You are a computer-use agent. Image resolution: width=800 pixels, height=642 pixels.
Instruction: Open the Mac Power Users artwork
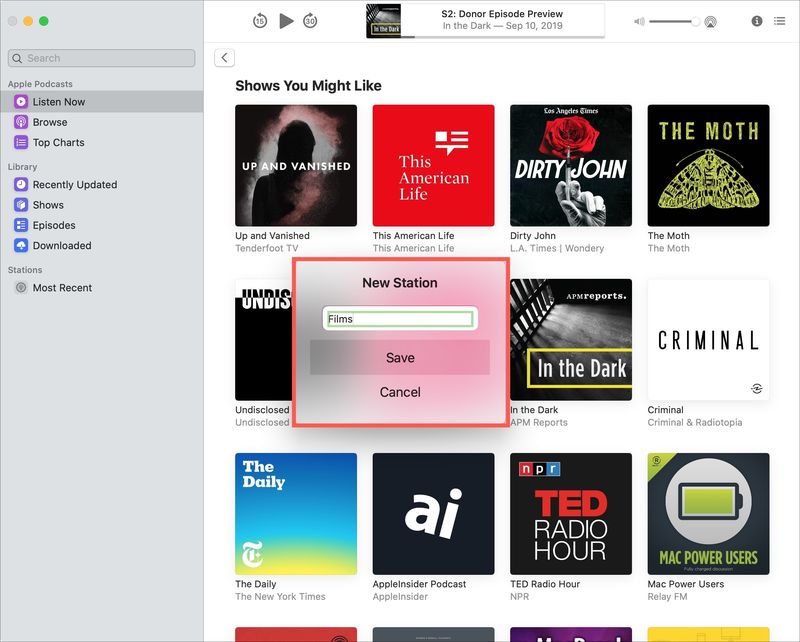(708, 513)
